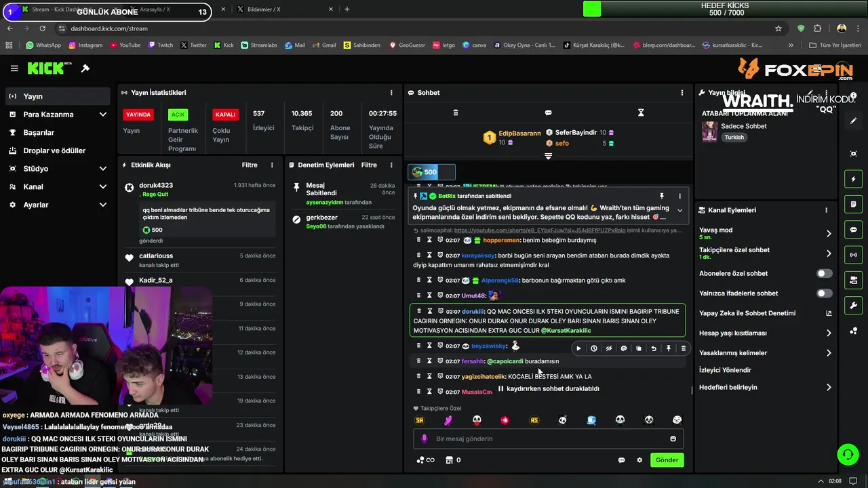Click the pin icon on BotRix pinned message
The width and height of the screenshot is (868, 488).
tap(662, 196)
